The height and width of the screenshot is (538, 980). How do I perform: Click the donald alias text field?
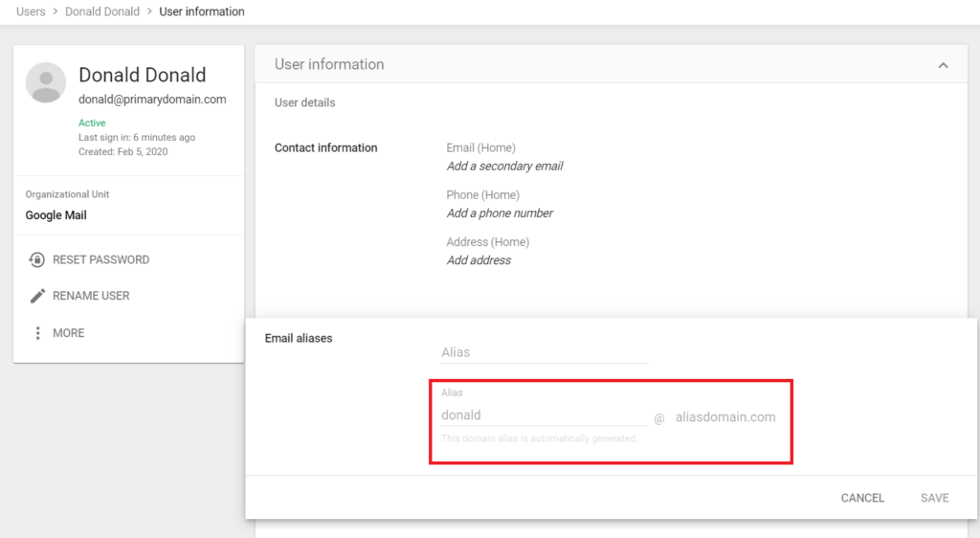click(544, 415)
